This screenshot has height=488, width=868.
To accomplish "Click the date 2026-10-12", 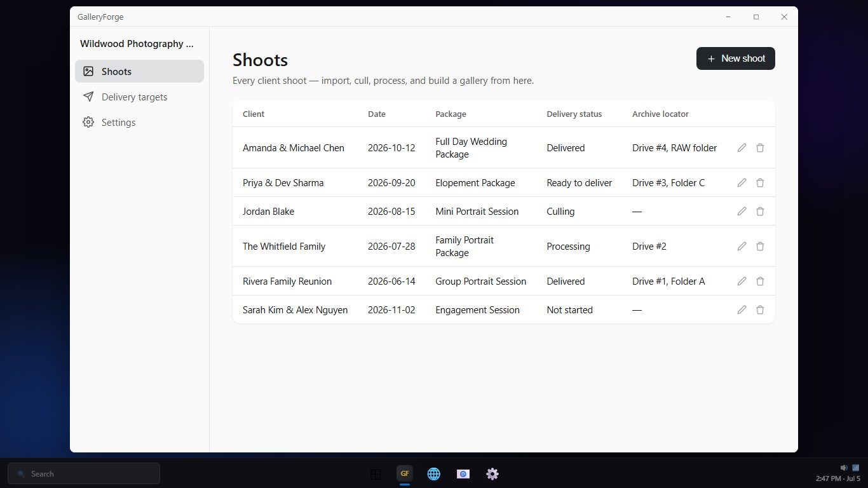I will click(391, 147).
